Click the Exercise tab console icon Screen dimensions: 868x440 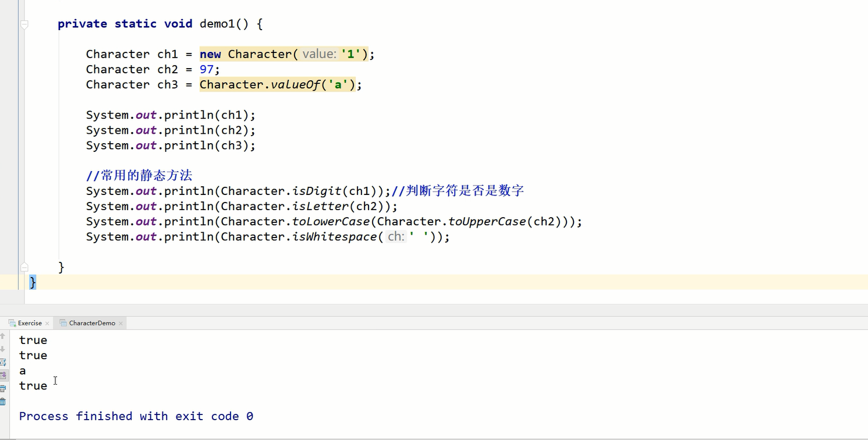12,323
